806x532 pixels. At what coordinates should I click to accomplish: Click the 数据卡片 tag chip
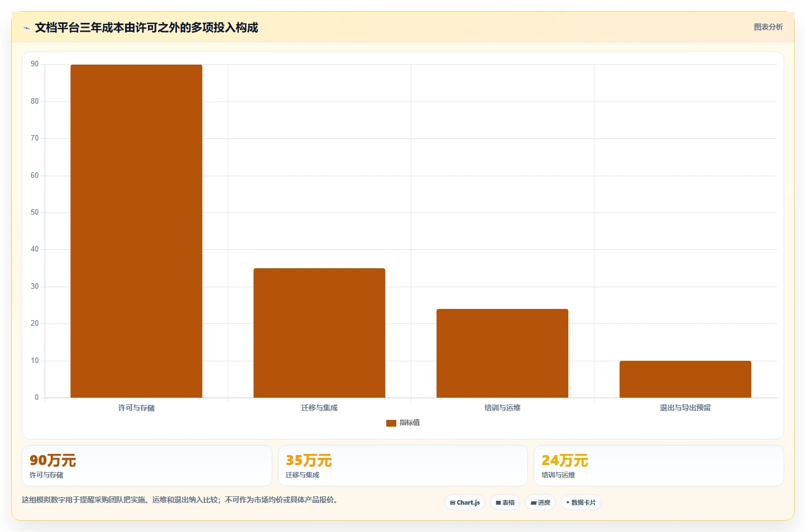581,502
